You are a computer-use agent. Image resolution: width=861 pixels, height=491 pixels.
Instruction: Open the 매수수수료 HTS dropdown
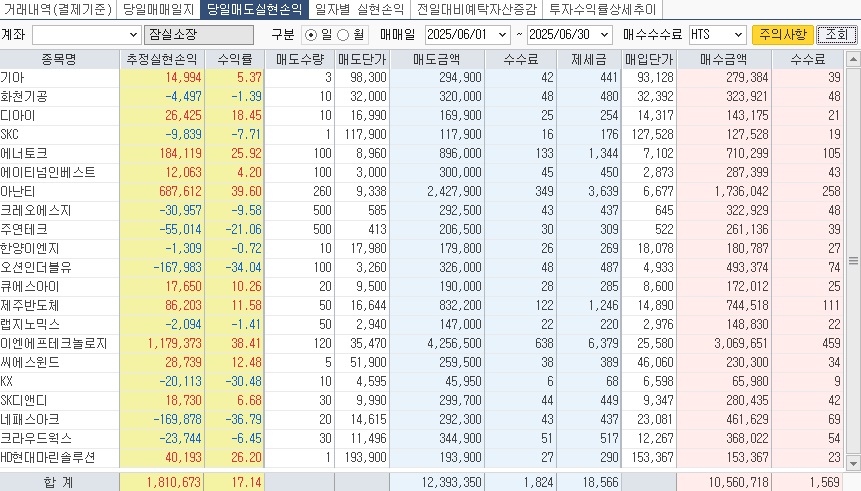pos(737,34)
